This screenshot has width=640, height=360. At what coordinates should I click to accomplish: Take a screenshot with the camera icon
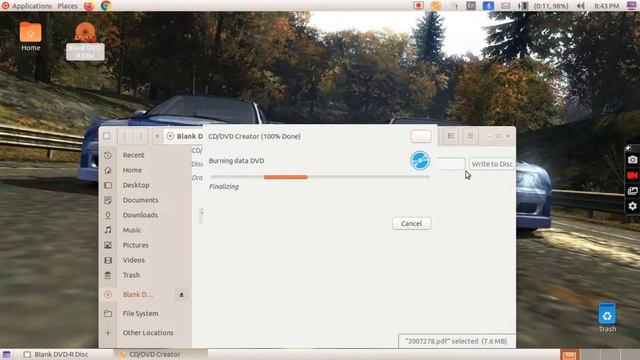click(632, 160)
